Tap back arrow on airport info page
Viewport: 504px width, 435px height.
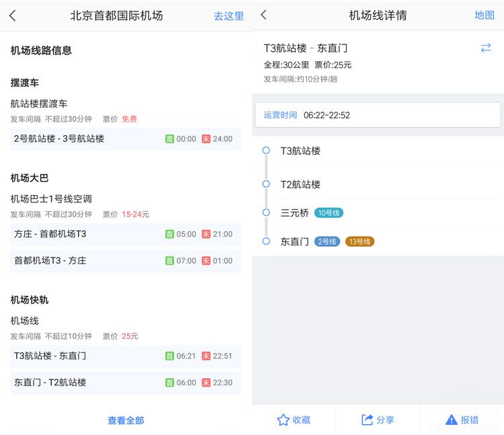point(13,15)
